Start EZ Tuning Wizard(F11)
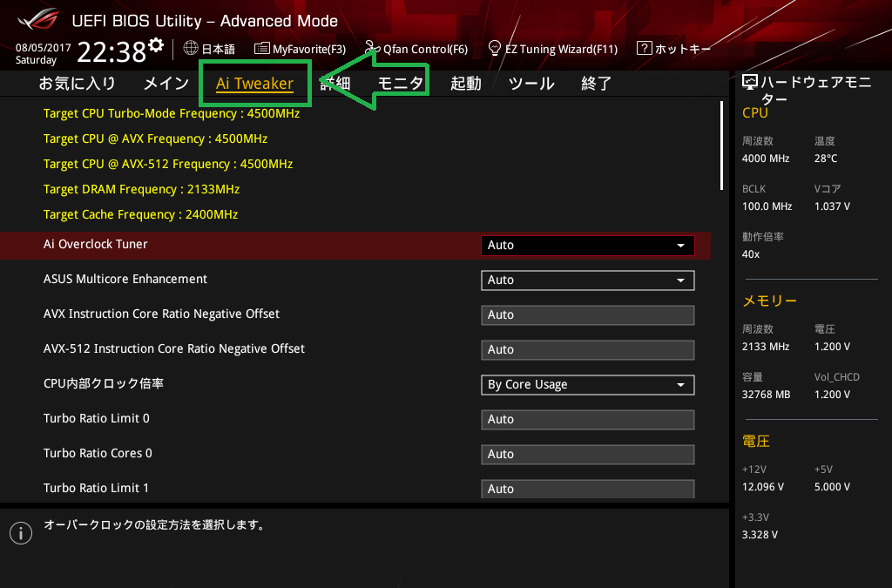The height and width of the screenshot is (588, 892). click(x=553, y=49)
